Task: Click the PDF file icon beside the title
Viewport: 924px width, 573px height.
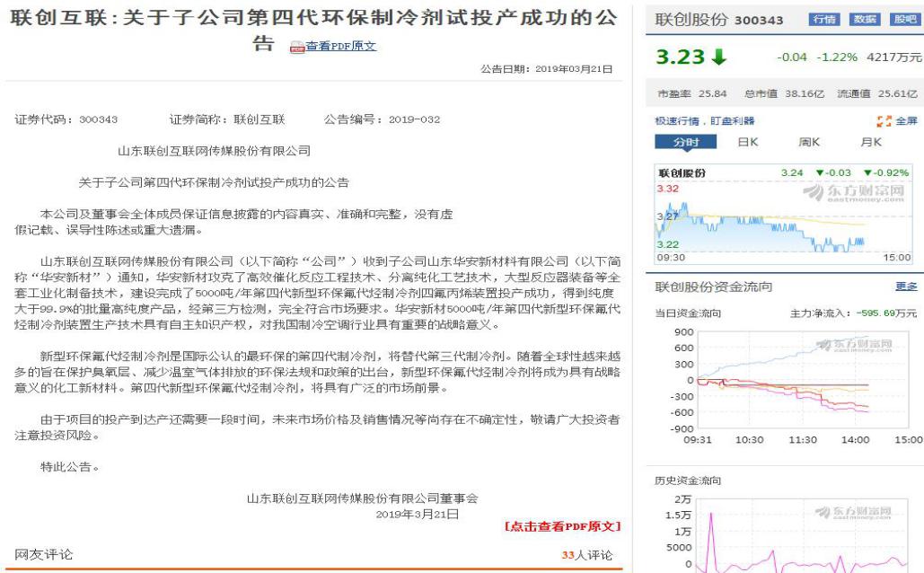Action: tap(297, 47)
